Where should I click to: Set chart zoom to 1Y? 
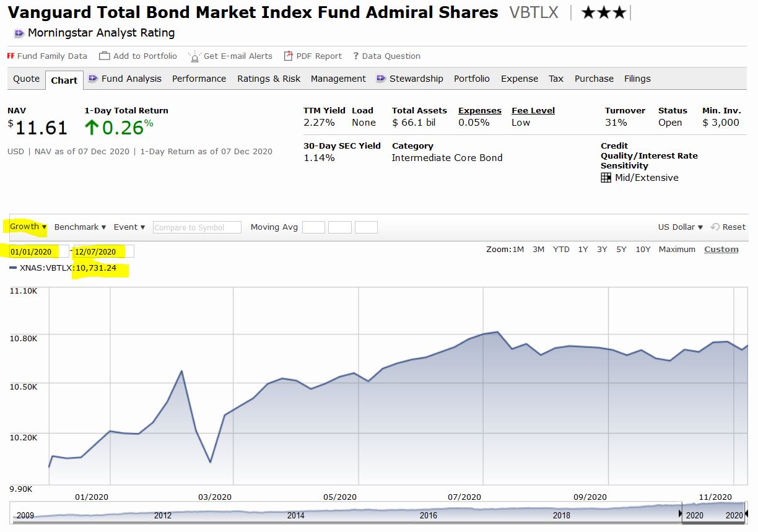click(583, 250)
